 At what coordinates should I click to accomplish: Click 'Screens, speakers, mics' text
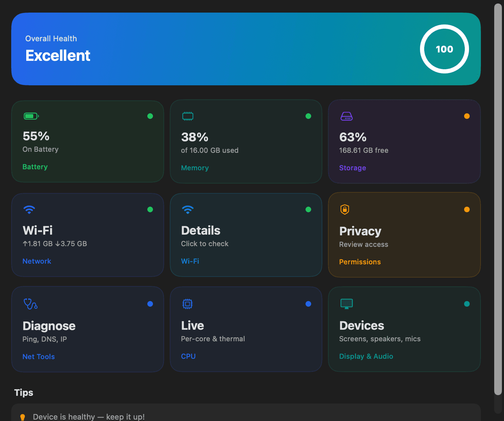(x=380, y=339)
